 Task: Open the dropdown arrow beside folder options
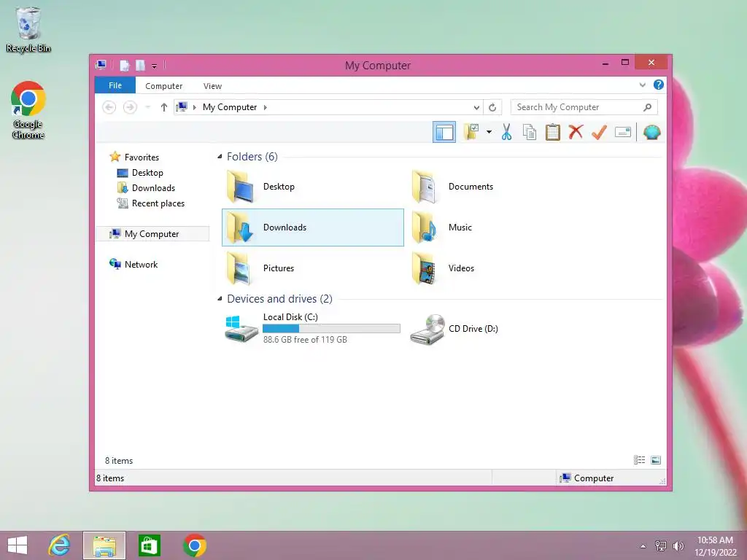coord(489,132)
